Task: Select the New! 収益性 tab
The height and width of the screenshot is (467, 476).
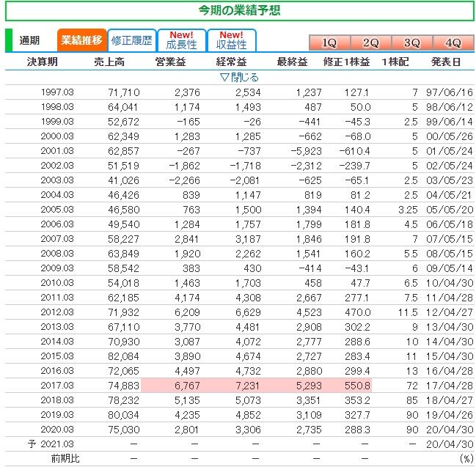Action: pyautogui.click(x=231, y=40)
